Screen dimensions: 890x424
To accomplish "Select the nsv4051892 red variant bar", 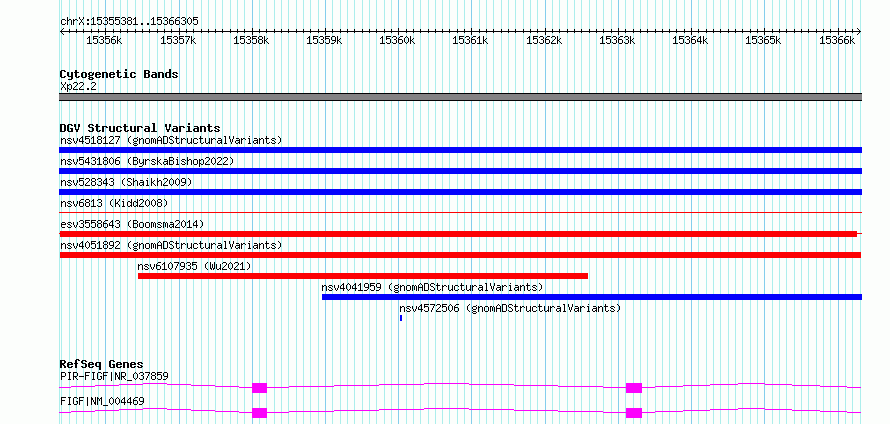I will (460, 255).
